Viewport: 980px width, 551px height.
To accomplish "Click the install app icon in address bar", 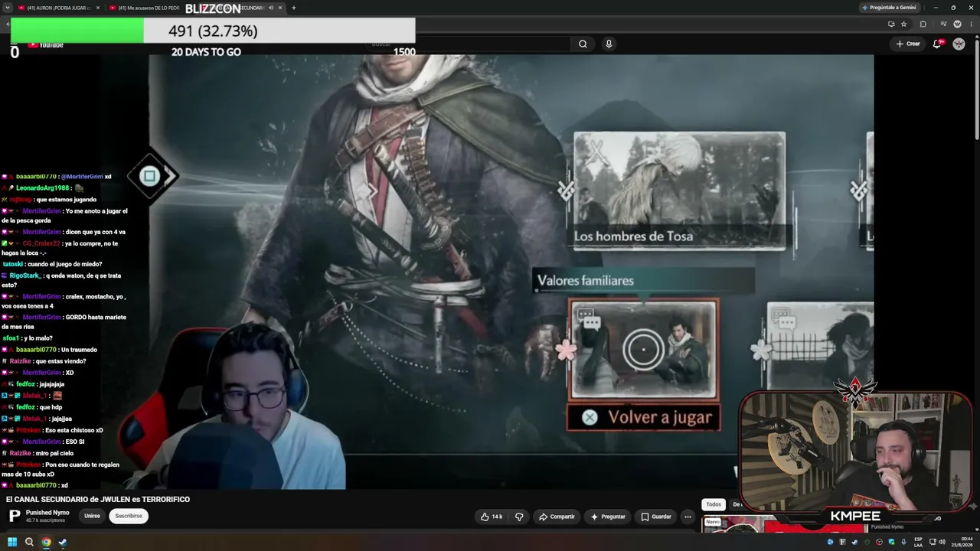I will (891, 24).
